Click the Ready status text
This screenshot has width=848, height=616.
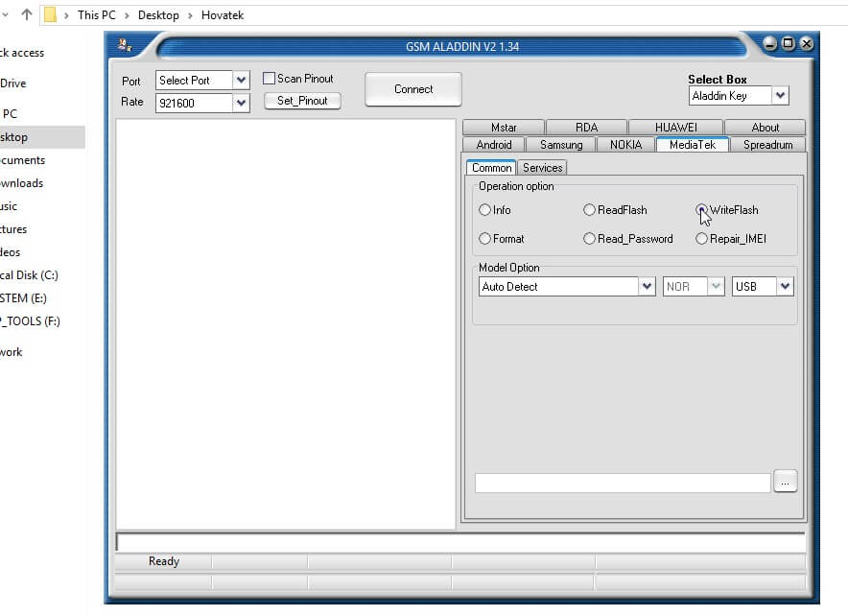coord(163,561)
